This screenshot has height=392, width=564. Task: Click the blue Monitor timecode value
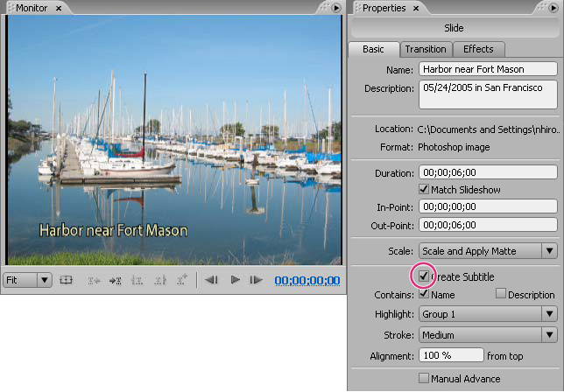[x=307, y=281]
